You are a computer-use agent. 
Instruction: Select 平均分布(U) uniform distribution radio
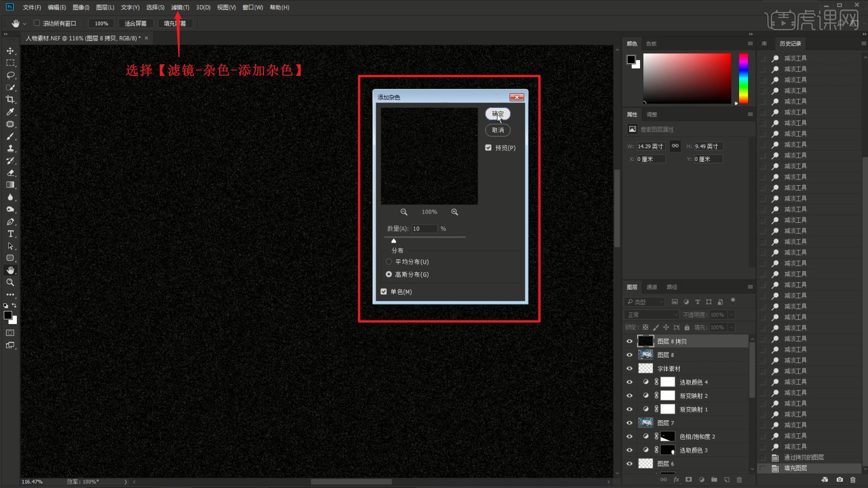389,262
